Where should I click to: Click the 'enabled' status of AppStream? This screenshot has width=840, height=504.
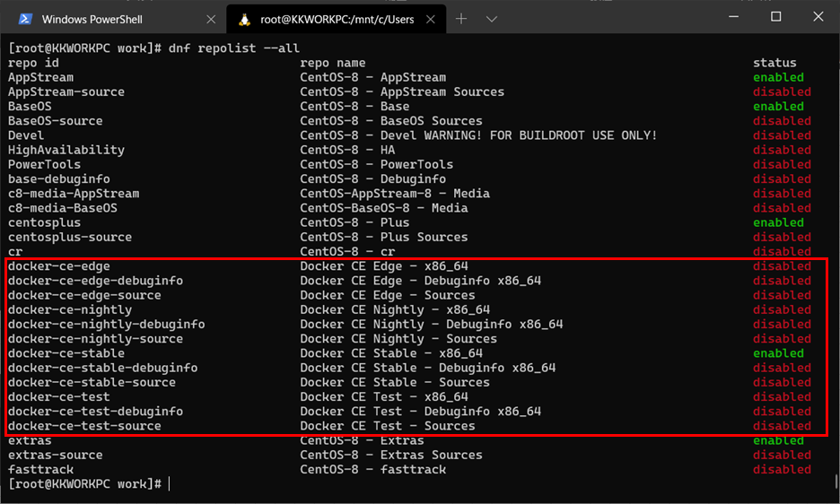778,77
